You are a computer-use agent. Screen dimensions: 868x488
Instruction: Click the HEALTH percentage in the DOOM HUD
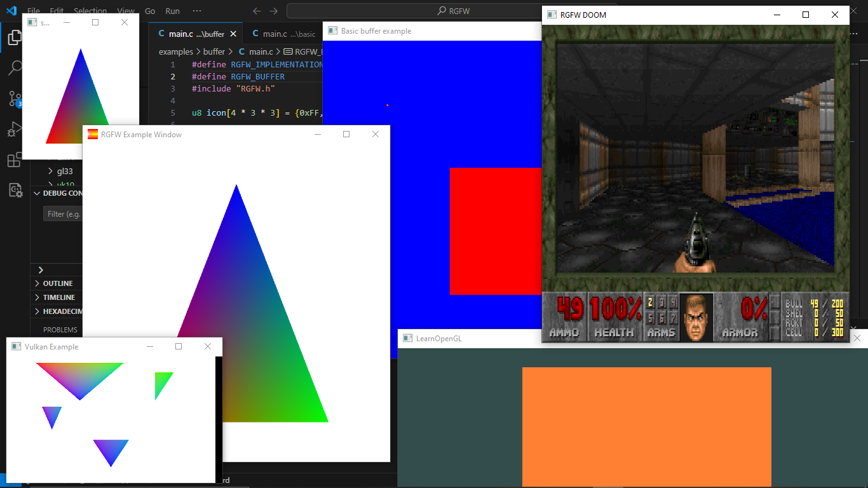click(x=614, y=309)
